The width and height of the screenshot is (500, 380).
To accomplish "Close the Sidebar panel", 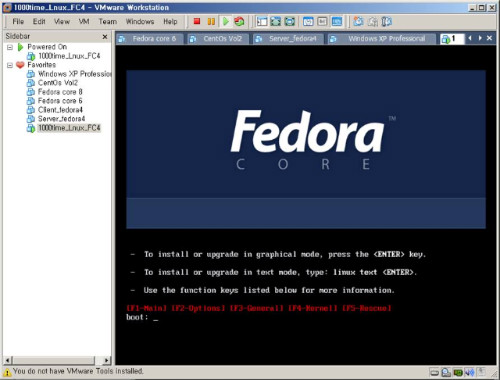I will click(105, 37).
